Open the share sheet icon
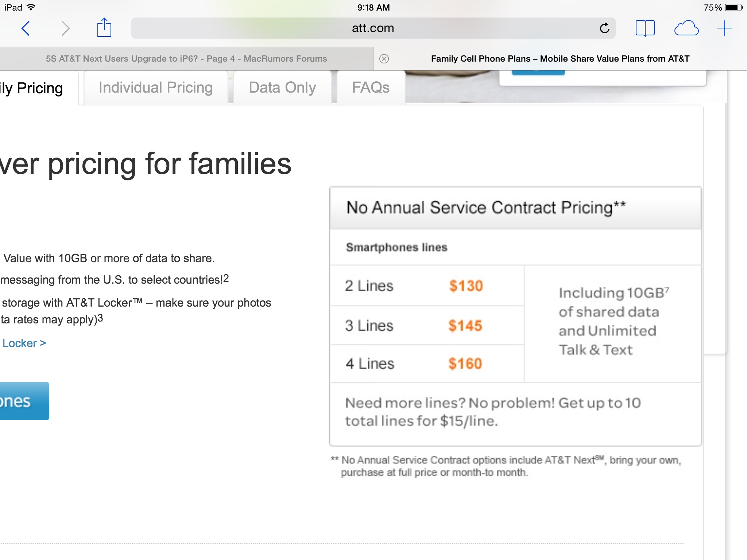 pos(104,27)
